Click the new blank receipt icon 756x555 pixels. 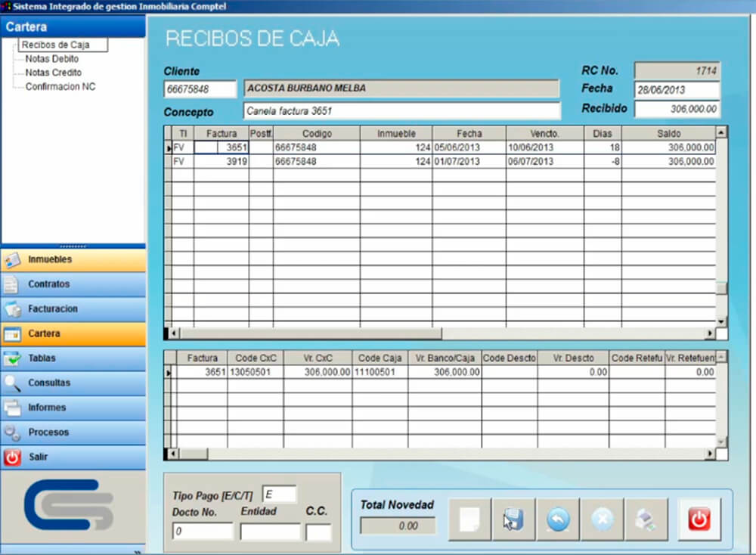coord(469,519)
